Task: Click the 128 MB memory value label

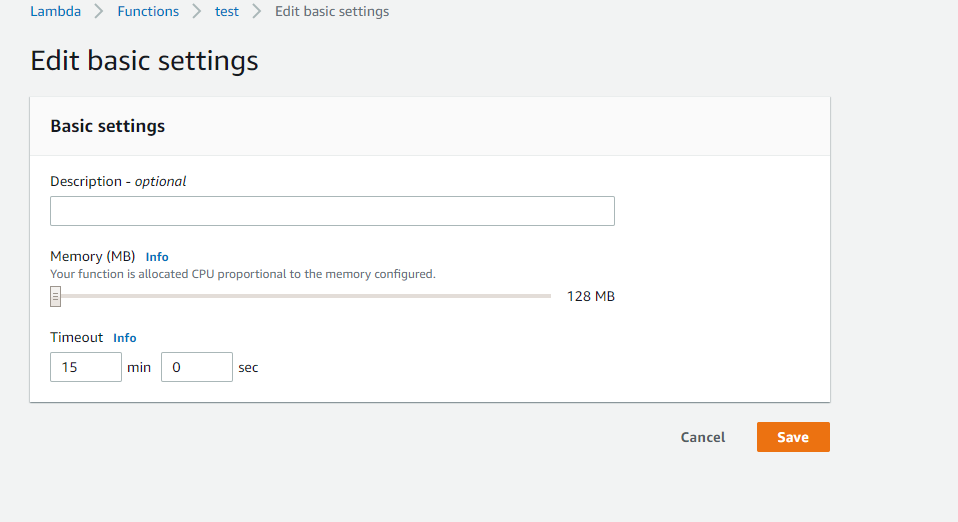Action: [x=591, y=296]
